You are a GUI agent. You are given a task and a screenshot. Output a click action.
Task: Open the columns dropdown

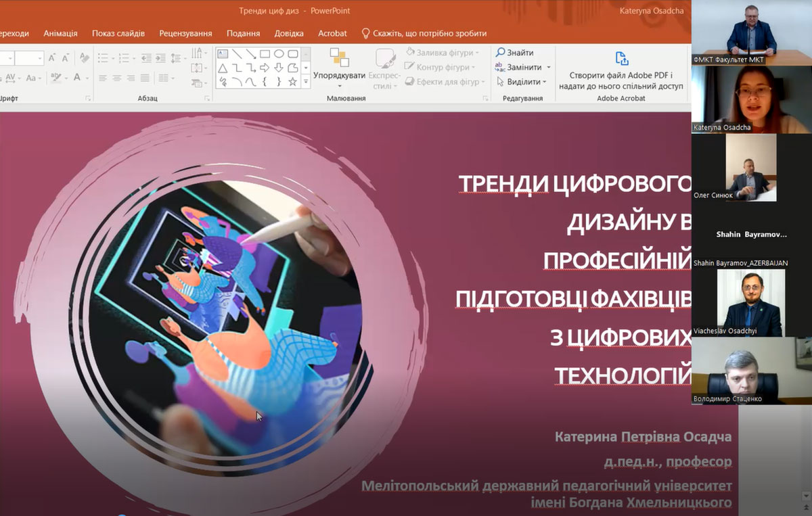click(166, 78)
